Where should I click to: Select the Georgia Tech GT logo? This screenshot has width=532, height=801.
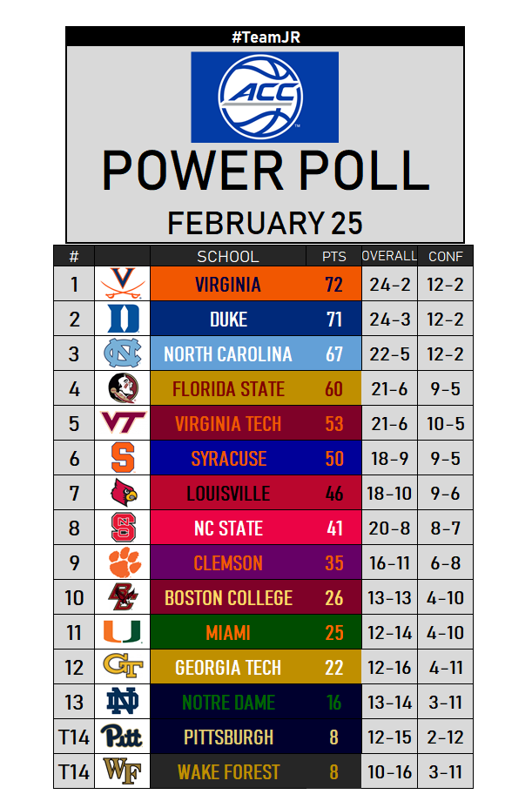(122, 667)
